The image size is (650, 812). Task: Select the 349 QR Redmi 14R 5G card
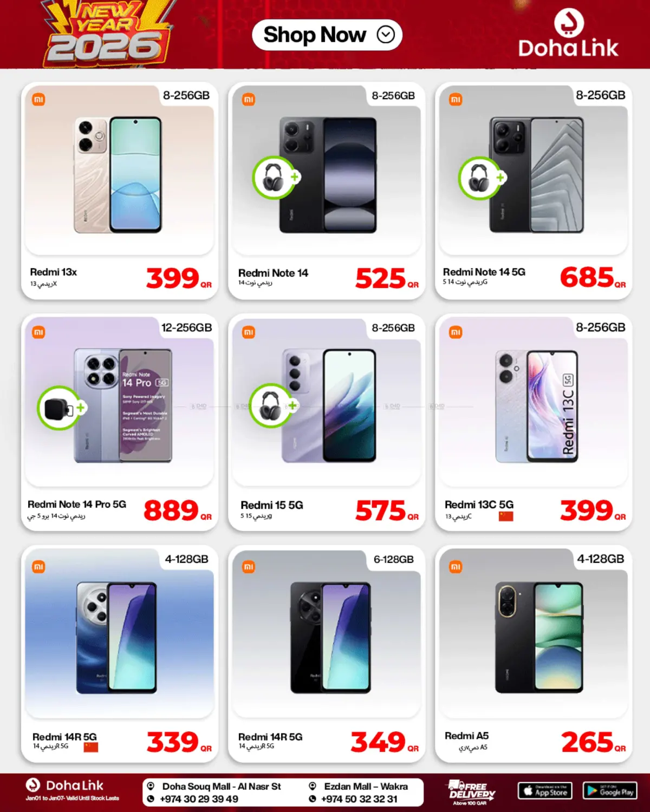(x=327, y=654)
